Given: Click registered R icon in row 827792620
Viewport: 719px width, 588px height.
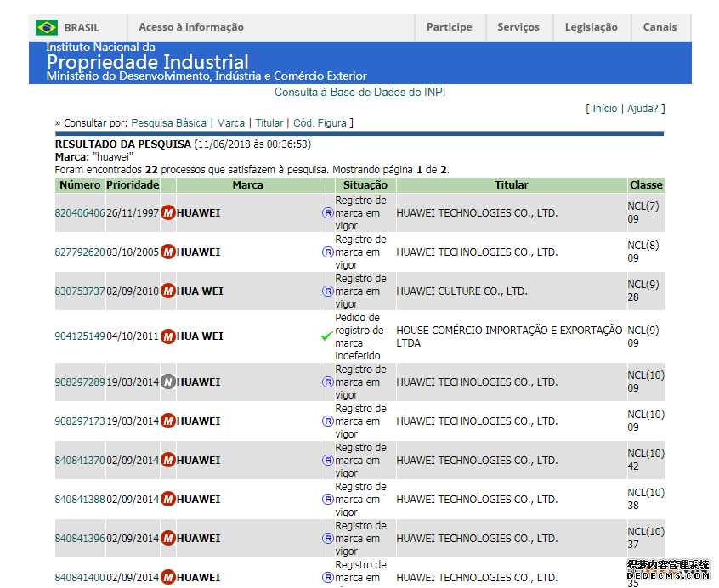Looking at the screenshot, I should (x=327, y=252).
